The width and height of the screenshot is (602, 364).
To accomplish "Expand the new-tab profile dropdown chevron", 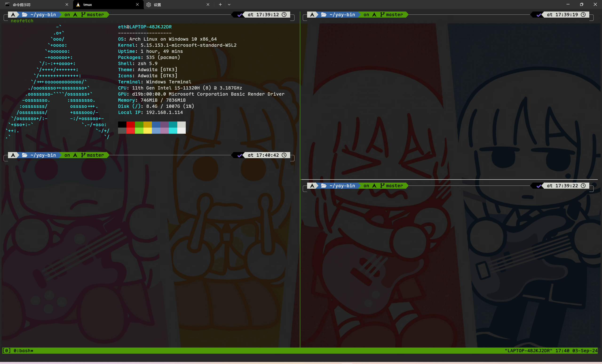I will (229, 5).
